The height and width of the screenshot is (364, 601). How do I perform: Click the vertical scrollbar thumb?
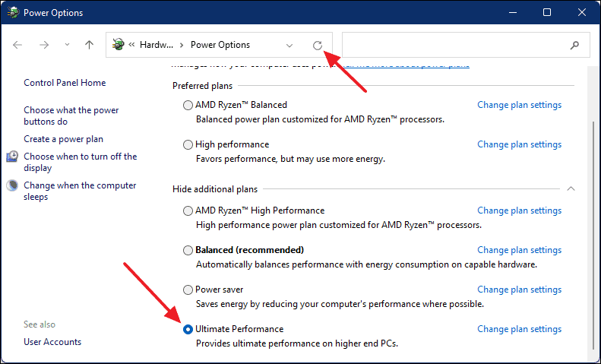(593, 238)
